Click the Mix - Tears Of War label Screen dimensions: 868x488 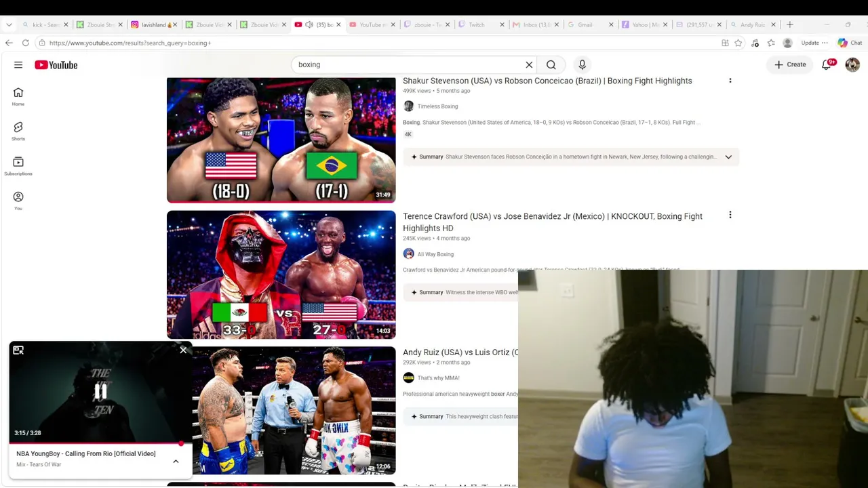pyautogui.click(x=39, y=465)
